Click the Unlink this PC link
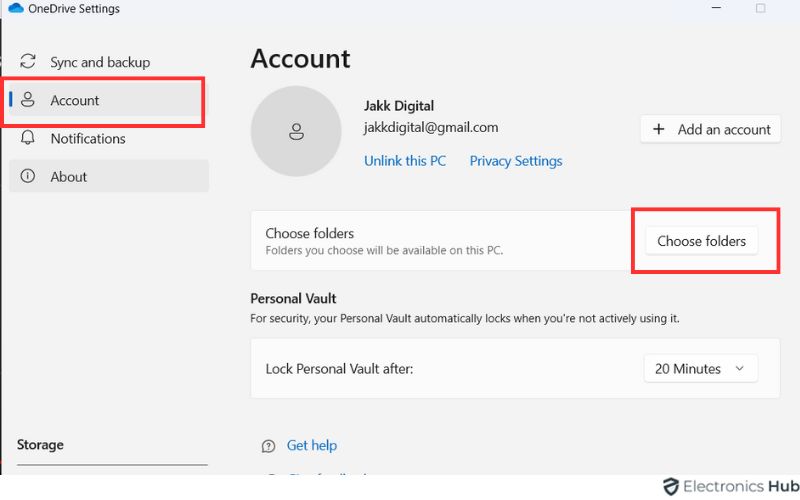The image size is (800, 500). (x=405, y=160)
